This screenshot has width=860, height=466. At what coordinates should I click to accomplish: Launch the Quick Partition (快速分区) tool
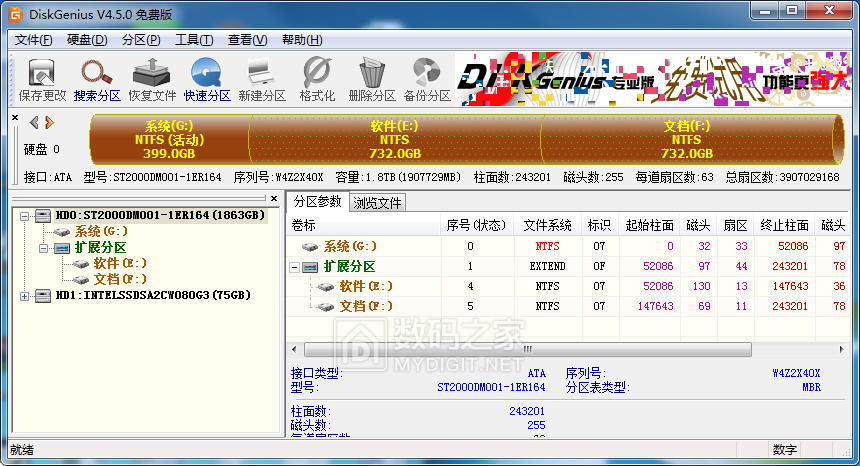[207, 80]
